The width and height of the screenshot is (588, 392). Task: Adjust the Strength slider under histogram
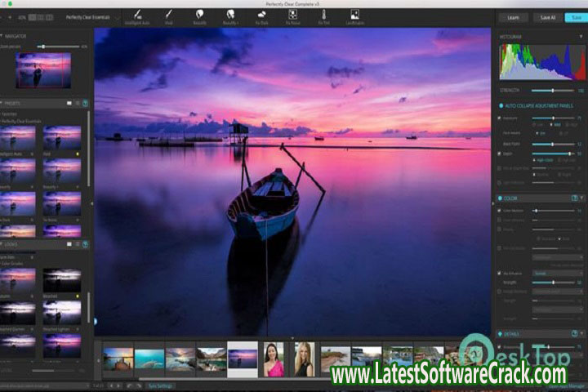(553, 91)
